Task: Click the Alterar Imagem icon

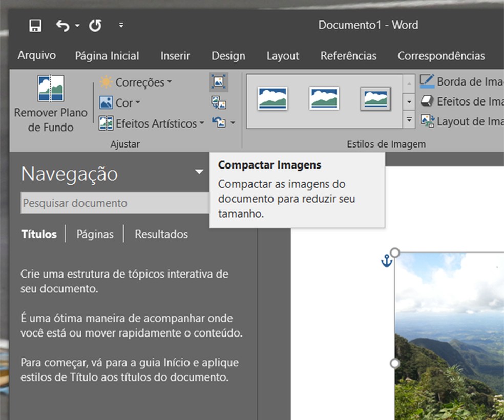Action: click(219, 102)
